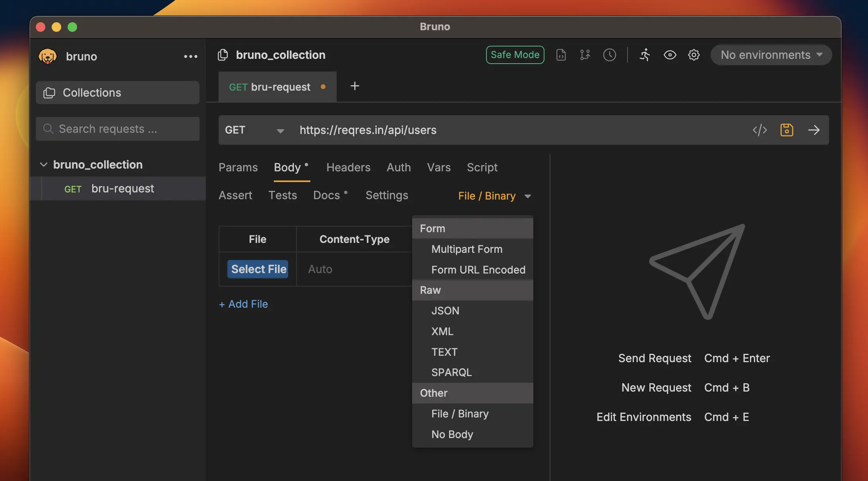Open the three-dots menu beside bruno
The image size is (868, 481).
[x=190, y=56]
